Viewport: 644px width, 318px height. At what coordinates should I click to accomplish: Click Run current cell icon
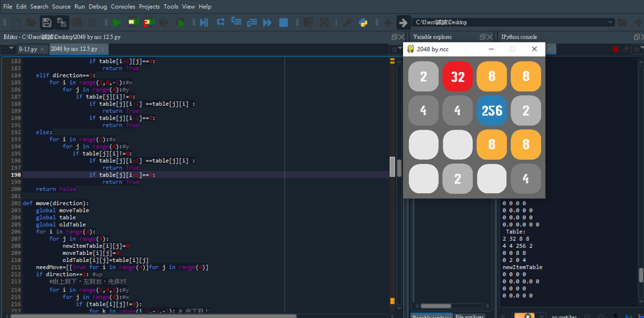point(132,22)
